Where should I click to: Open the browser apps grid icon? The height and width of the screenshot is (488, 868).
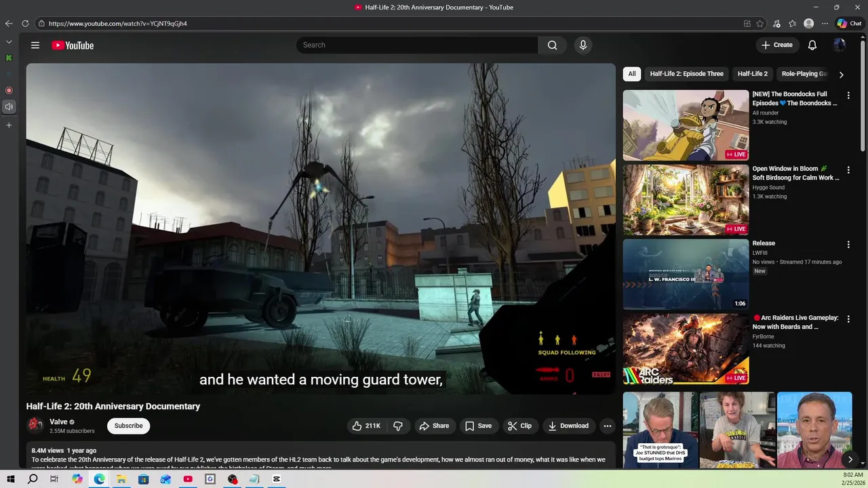(x=747, y=23)
